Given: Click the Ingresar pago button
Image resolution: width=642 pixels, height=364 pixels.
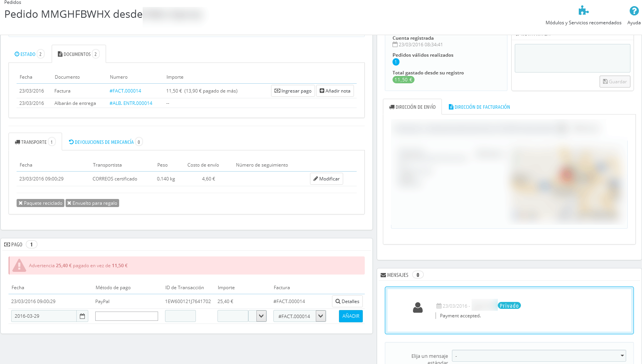Looking at the screenshot, I should 293,91.
